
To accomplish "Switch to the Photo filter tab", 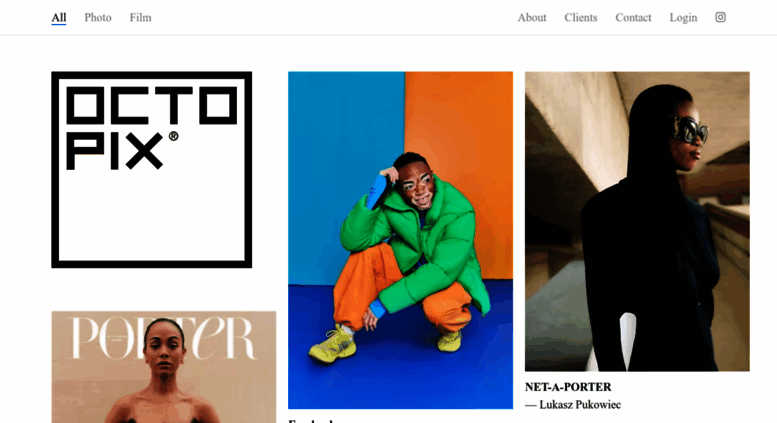I will (x=98, y=17).
